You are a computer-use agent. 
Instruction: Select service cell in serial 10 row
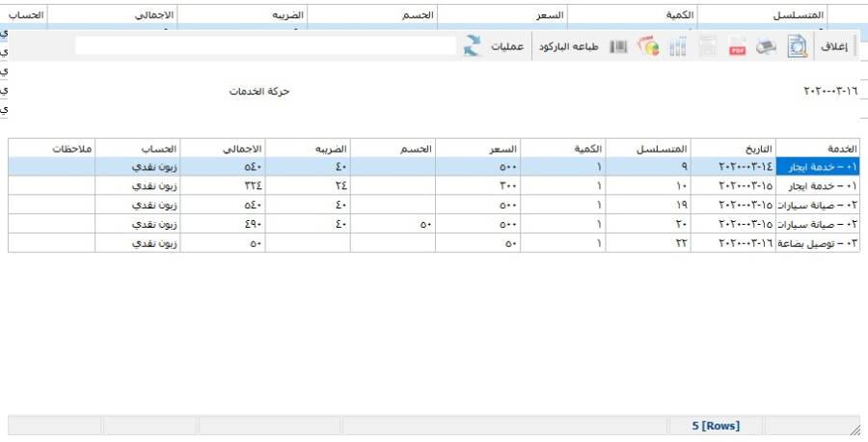[x=817, y=186]
